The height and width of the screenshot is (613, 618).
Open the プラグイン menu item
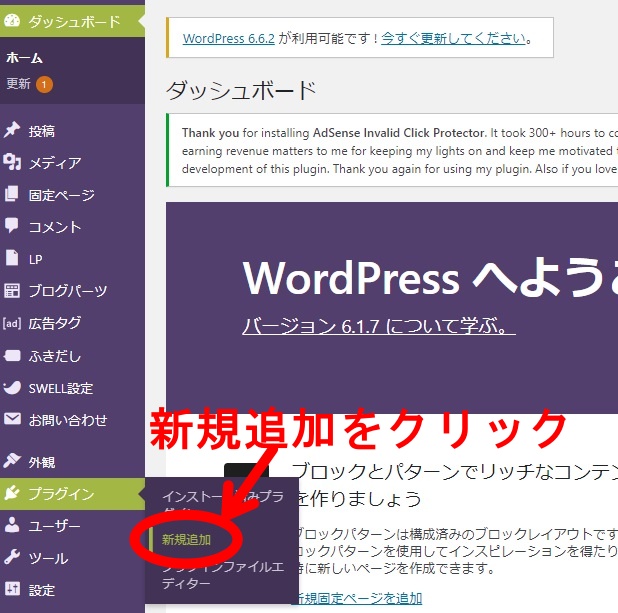click(62, 494)
